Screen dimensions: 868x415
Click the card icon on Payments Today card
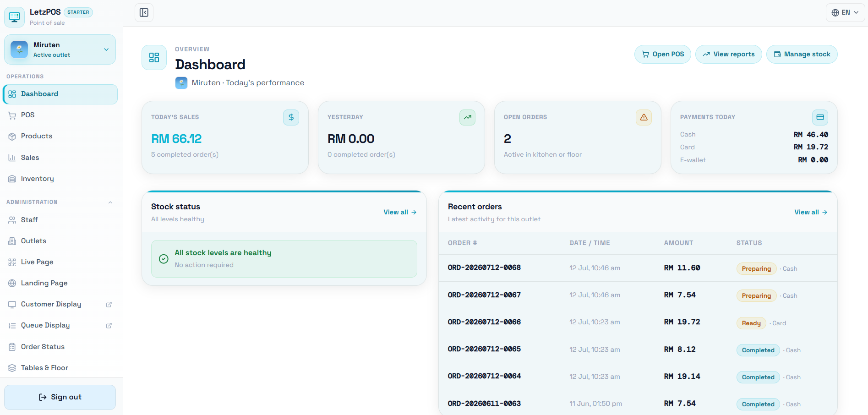(820, 117)
